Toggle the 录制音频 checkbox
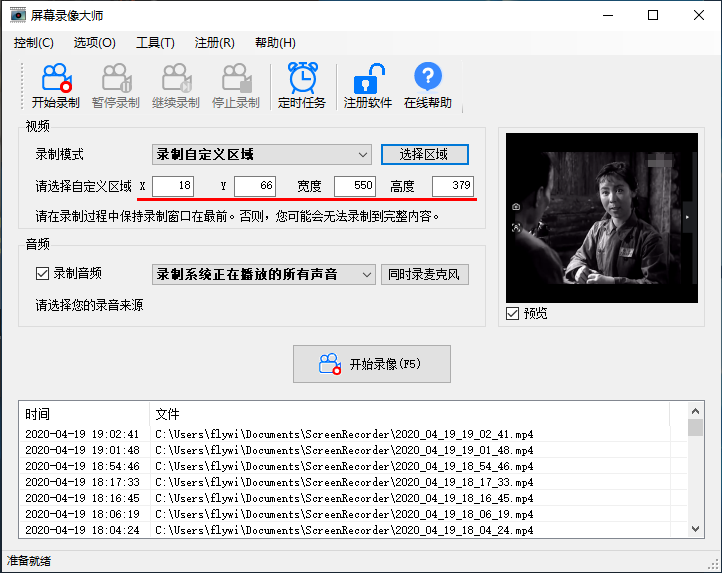 (42, 273)
